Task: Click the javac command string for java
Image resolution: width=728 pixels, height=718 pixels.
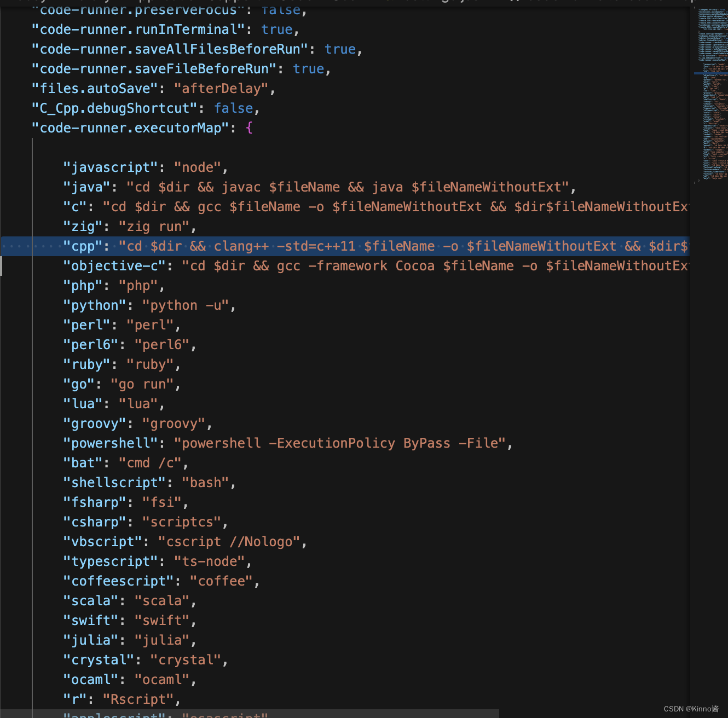Action: coord(348,187)
